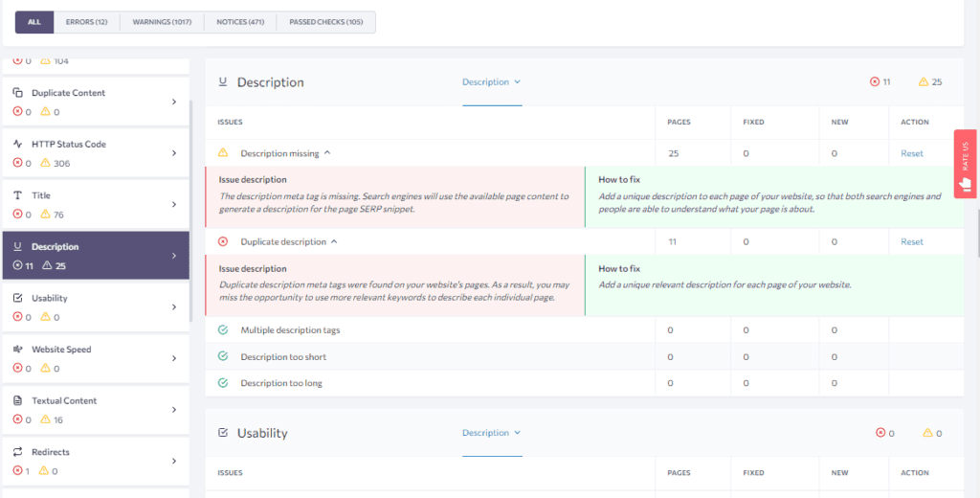
Task: Click PAGES column header in Description table
Action: [679, 122]
